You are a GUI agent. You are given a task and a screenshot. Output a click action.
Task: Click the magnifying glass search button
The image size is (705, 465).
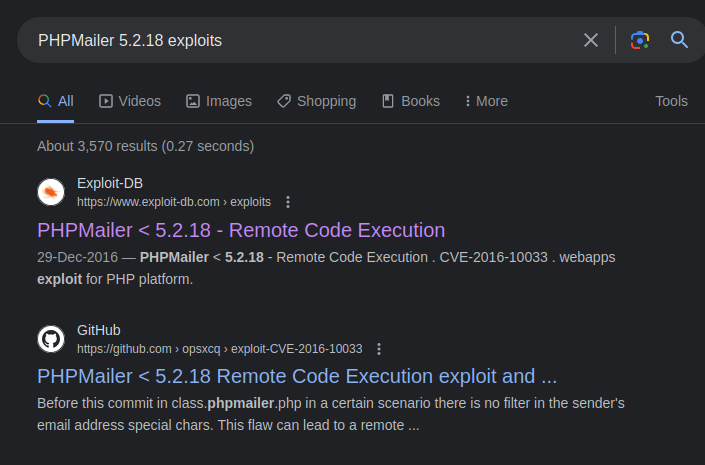pos(680,40)
